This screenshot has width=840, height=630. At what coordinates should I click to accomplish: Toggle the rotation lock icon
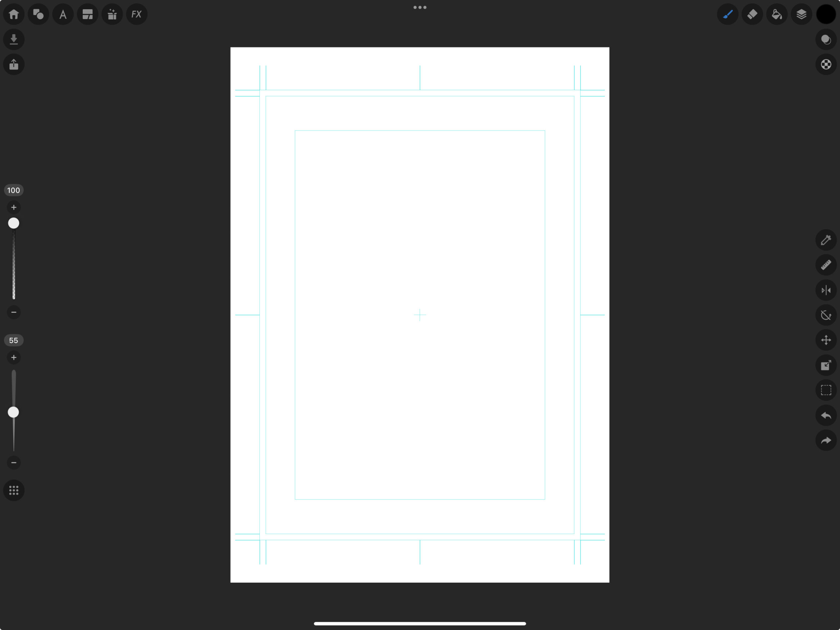826,315
